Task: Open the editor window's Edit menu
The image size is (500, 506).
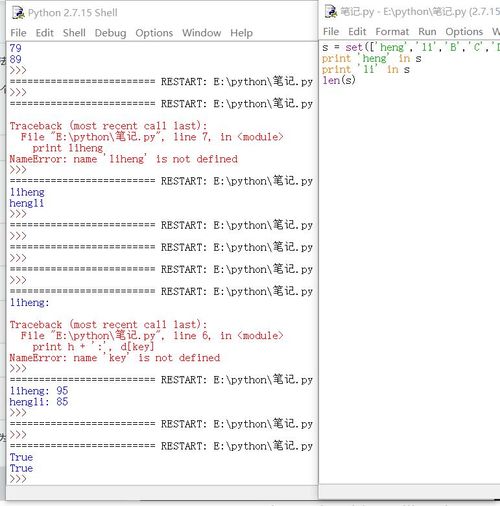Action: point(357,32)
